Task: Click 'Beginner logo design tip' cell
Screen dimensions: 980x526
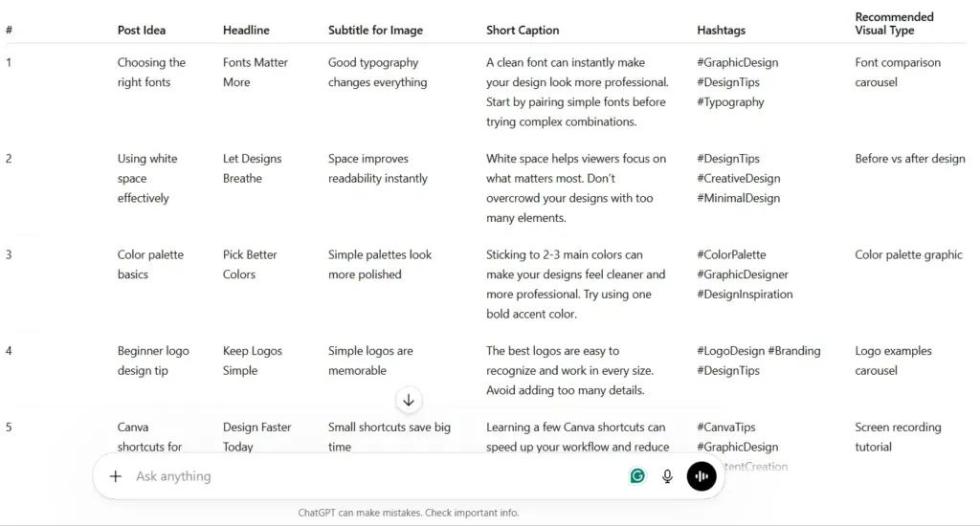Action: 153,361
